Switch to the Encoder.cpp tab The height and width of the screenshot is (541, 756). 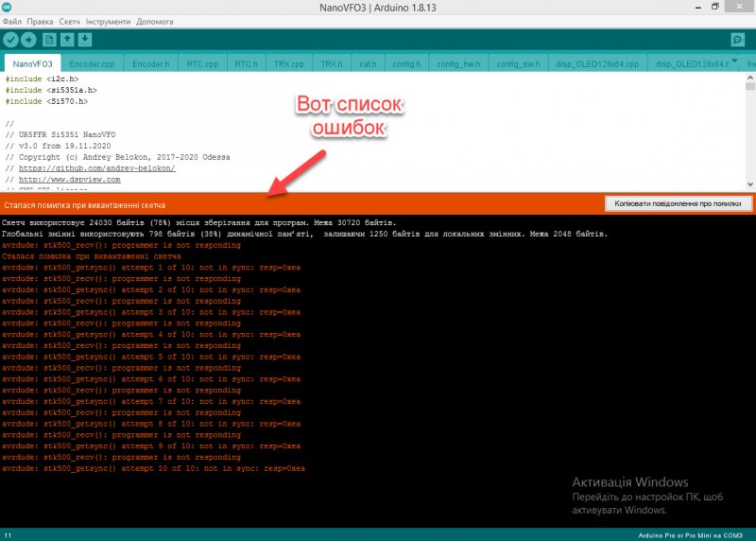pyautogui.click(x=93, y=64)
